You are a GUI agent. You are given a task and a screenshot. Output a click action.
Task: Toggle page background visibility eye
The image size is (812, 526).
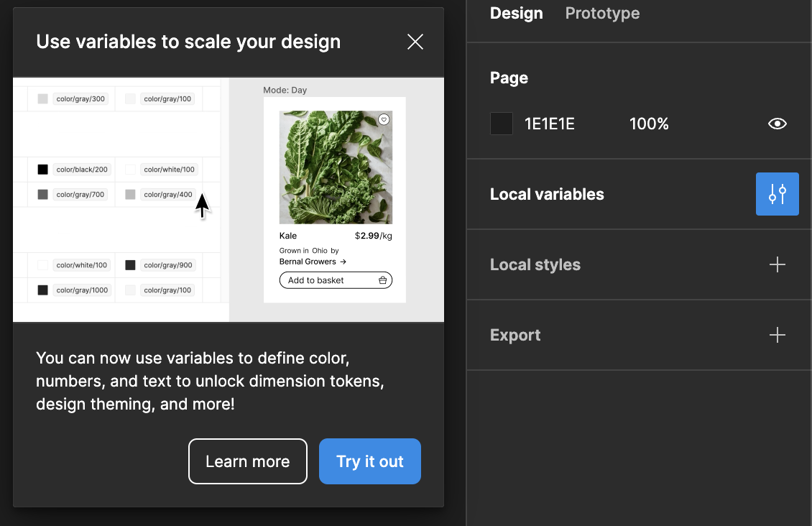pos(777,124)
